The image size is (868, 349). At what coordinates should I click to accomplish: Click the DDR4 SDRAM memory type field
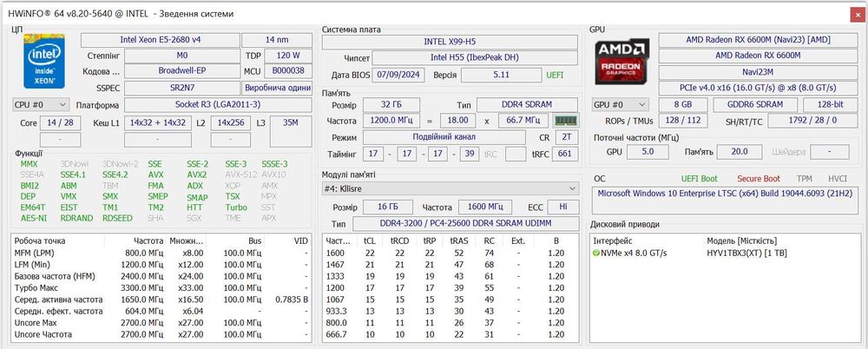(527, 105)
